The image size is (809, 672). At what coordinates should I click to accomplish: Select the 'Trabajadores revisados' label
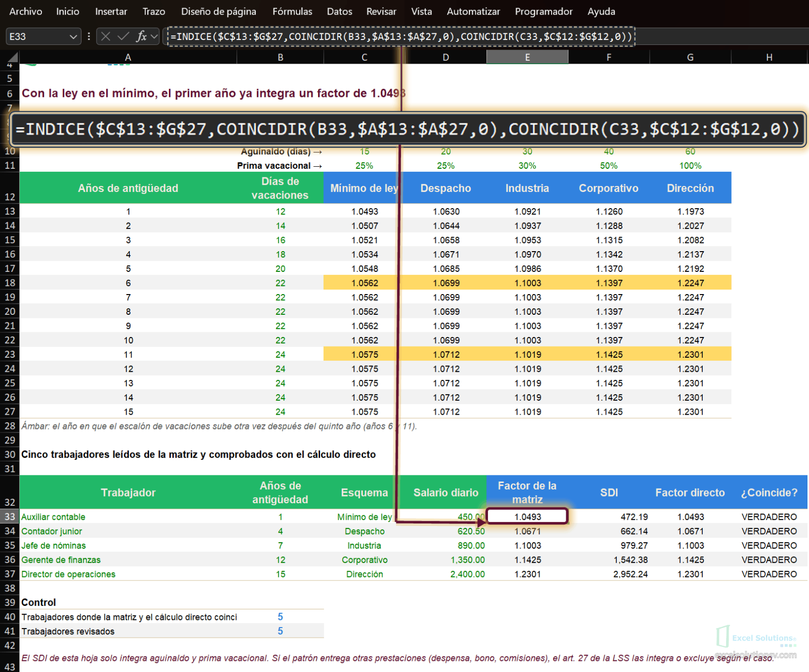(128, 631)
